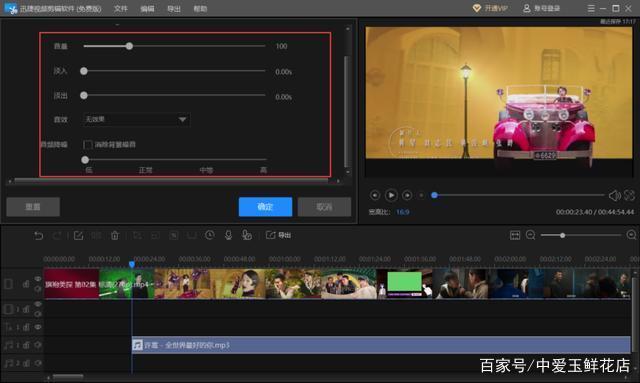The height and width of the screenshot is (383, 640).
Task: Open the 文件 menu
Action: pyautogui.click(x=121, y=9)
